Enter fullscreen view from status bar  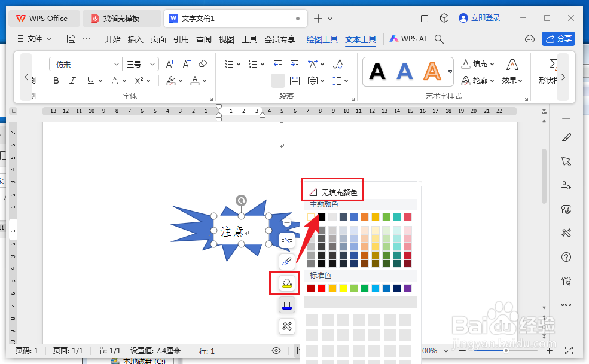569,350
